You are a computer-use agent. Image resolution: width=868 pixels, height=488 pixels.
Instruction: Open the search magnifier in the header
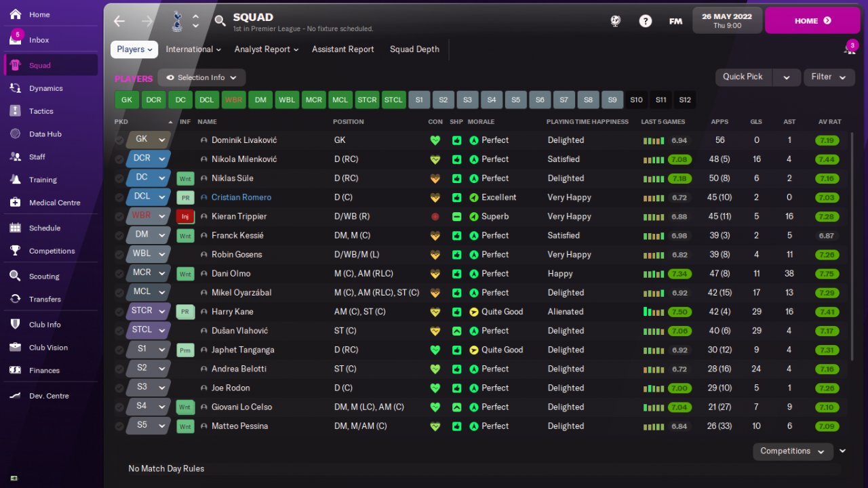[220, 21]
